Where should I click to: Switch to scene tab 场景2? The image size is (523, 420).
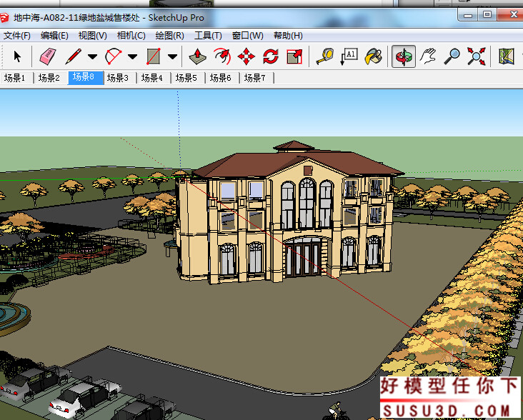[x=49, y=78]
